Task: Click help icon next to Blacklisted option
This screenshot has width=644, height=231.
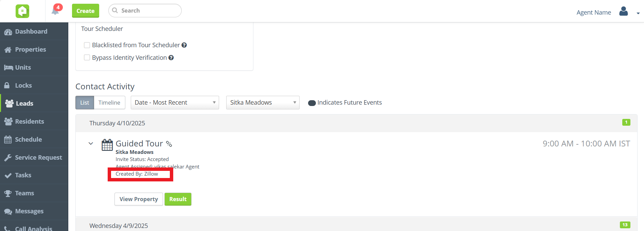Action: 184,45
